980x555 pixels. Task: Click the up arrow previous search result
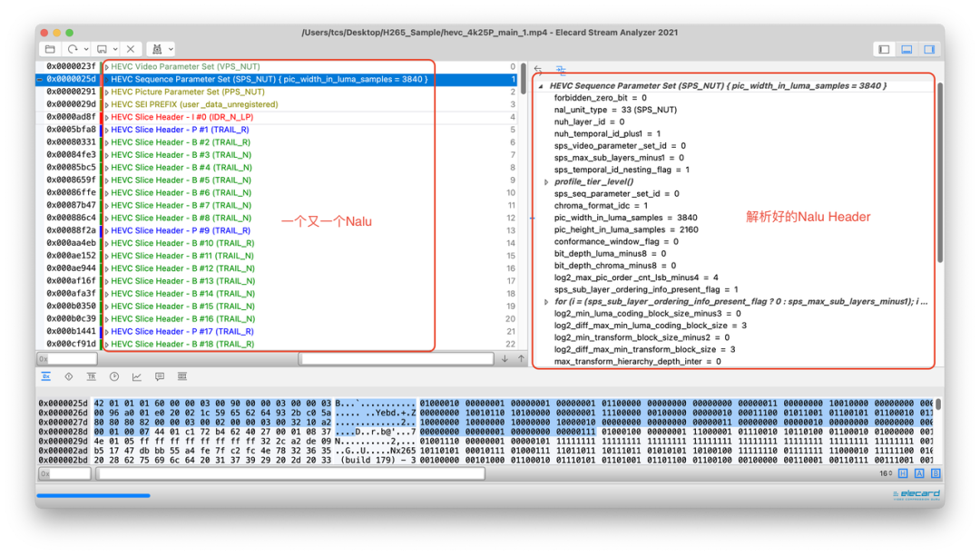(x=520, y=359)
